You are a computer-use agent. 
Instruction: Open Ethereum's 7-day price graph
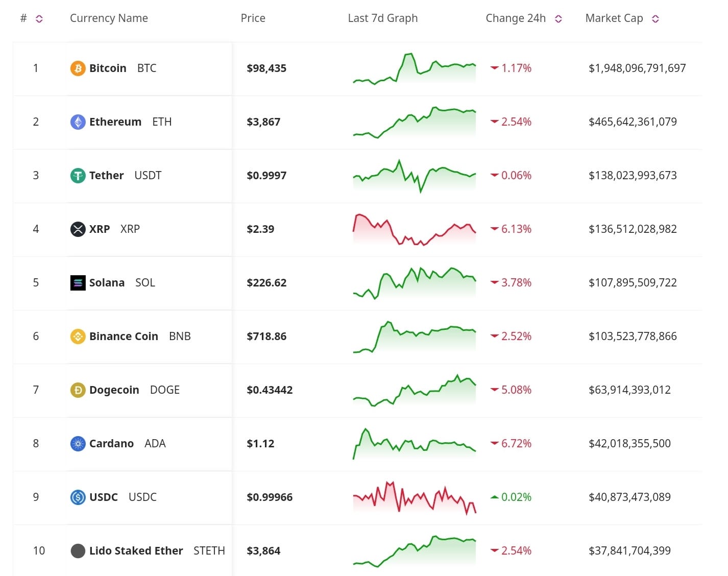[x=414, y=123]
